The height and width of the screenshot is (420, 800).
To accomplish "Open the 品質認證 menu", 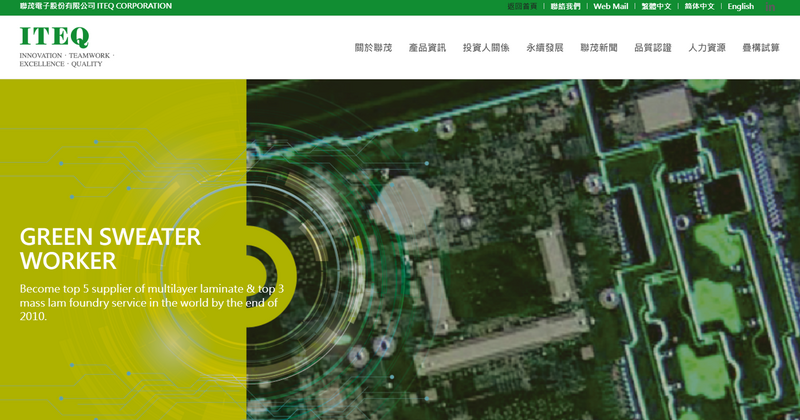I will pyautogui.click(x=653, y=48).
